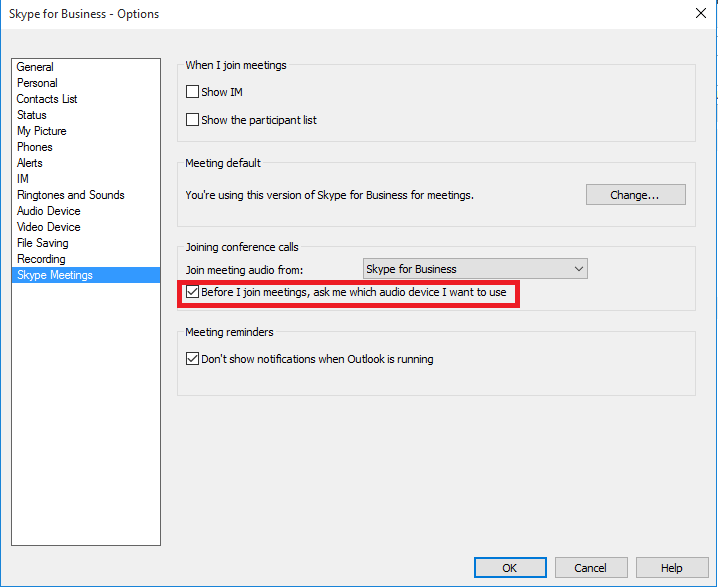Close the Skype for Business Options dialog
Image resolution: width=718 pixels, height=587 pixels.
point(701,13)
